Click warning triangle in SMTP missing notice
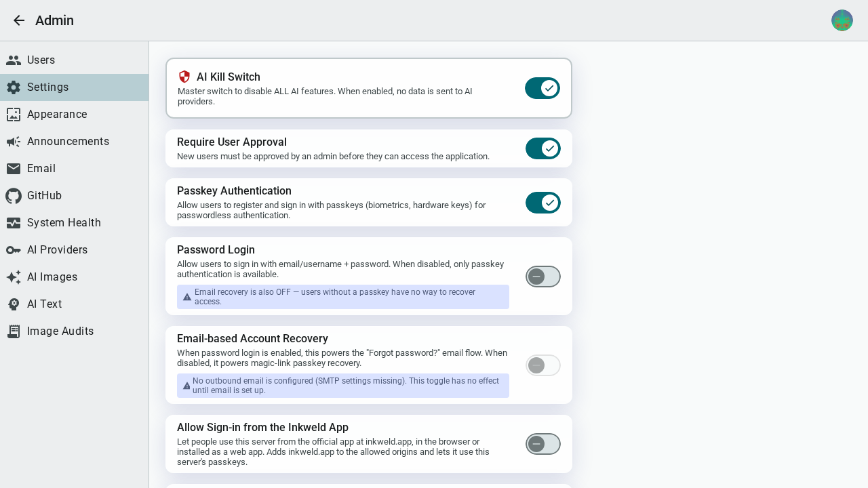868x488 pixels. [x=187, y=386]
